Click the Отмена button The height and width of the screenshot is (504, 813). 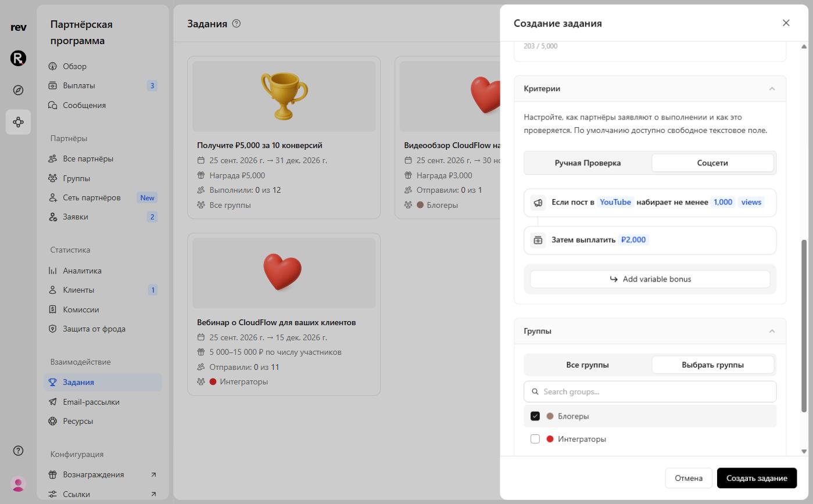click(689, 478)
